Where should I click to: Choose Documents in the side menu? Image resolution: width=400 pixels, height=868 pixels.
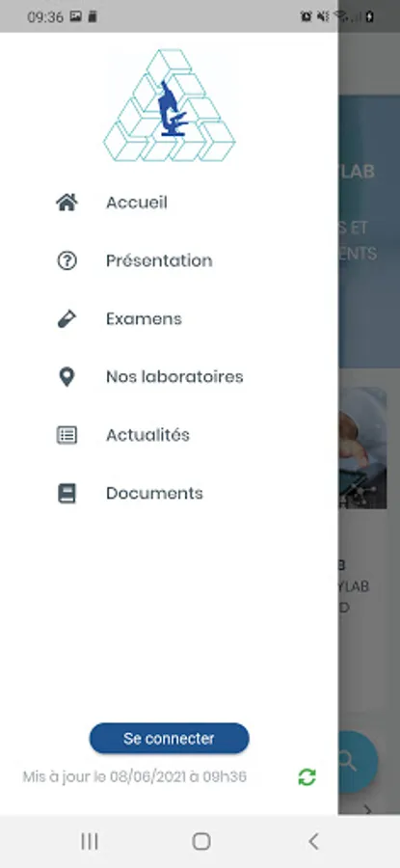169,493
